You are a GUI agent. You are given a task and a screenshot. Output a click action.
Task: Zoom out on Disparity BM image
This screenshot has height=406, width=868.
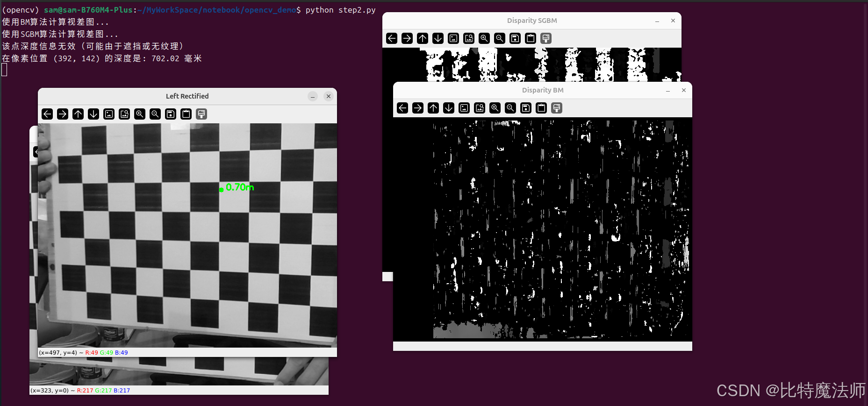tap(510, 108)
